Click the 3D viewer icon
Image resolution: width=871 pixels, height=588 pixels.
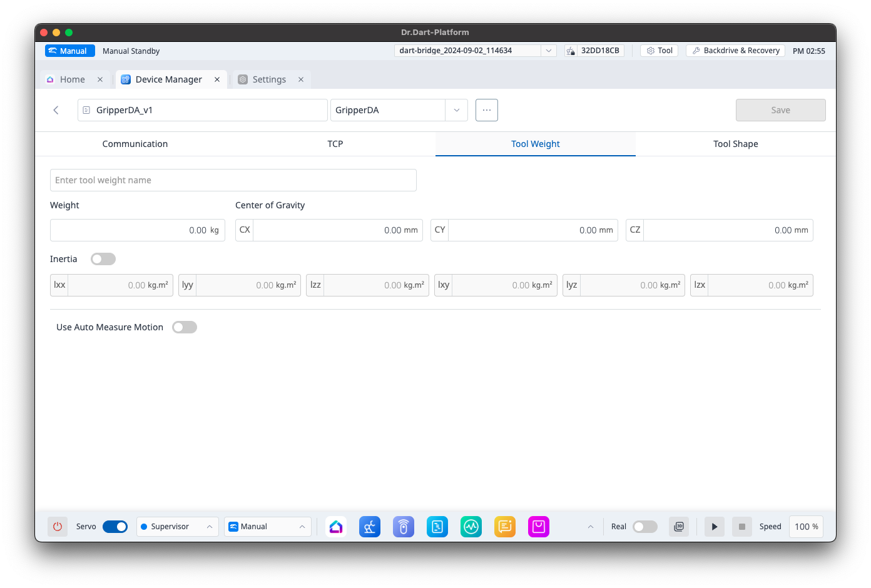coord(679,527)
